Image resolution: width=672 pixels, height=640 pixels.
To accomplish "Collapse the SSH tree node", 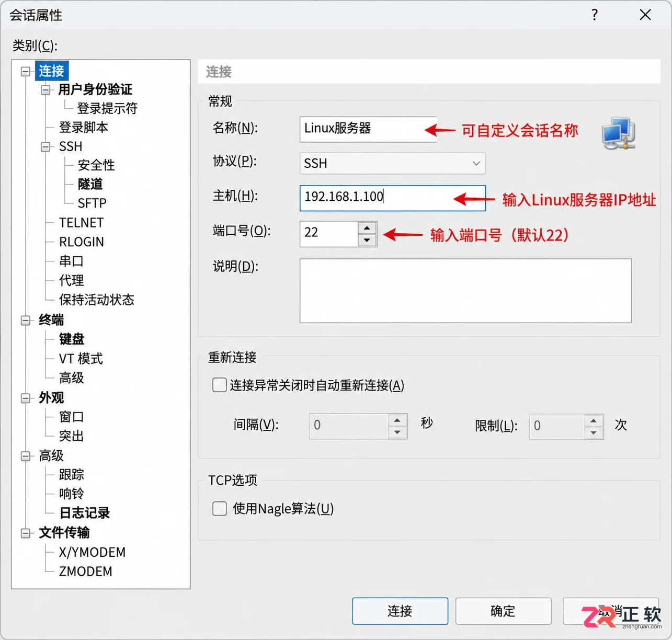I will (x=46, y=147).
